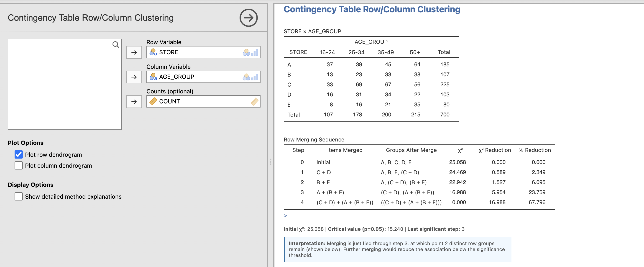Enable Plot column dendrogram
644x267 pixels.
(x=19, y=165)
